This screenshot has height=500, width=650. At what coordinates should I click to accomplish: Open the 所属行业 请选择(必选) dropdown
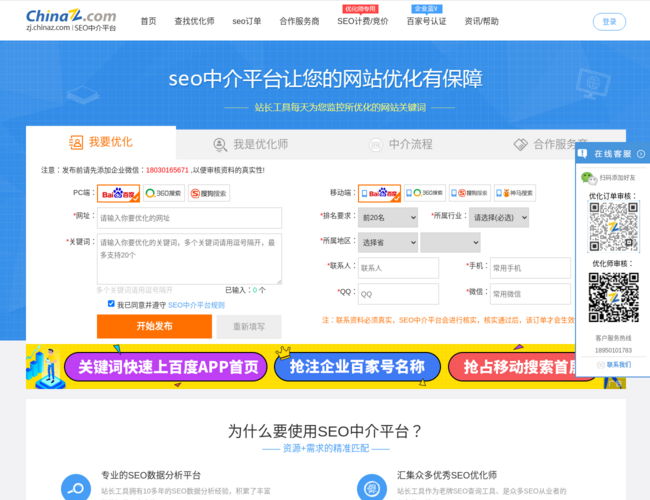pyautogui.click(x=499, y=218)
